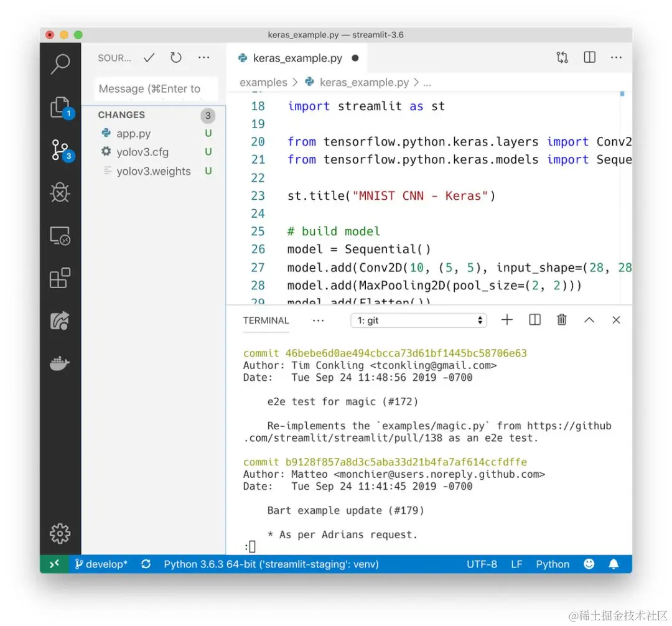Screen dimensions: 672x626
Task: Open Source Control more actions menu
Action: pos(203,57)
